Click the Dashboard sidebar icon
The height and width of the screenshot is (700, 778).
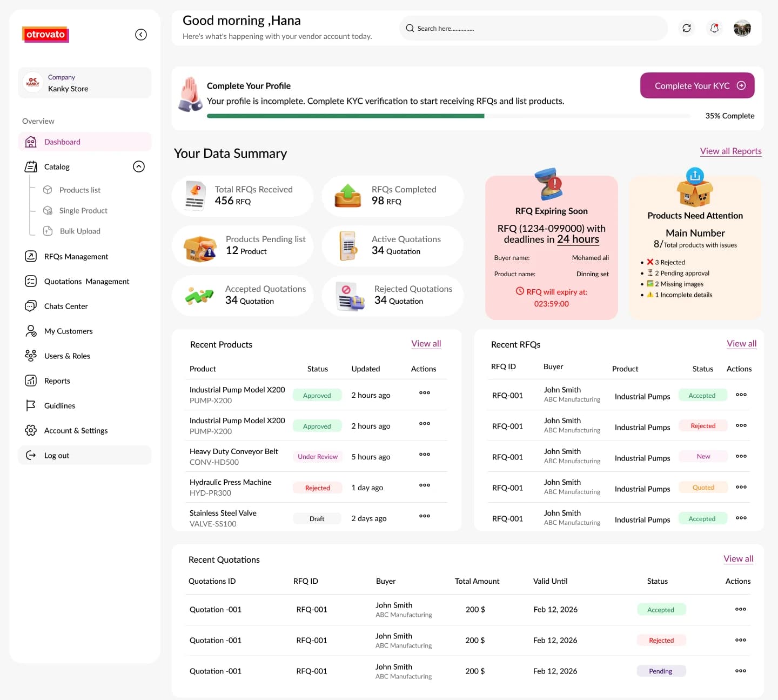point(31,142)
